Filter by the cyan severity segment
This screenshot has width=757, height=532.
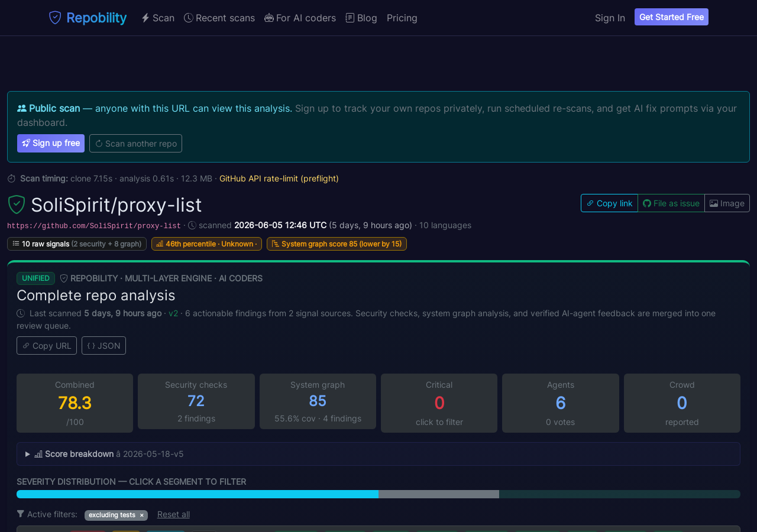(x=198, y=494)
